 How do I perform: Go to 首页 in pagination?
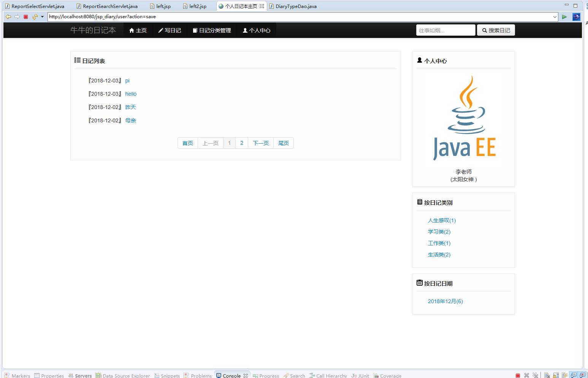[188, 143]
